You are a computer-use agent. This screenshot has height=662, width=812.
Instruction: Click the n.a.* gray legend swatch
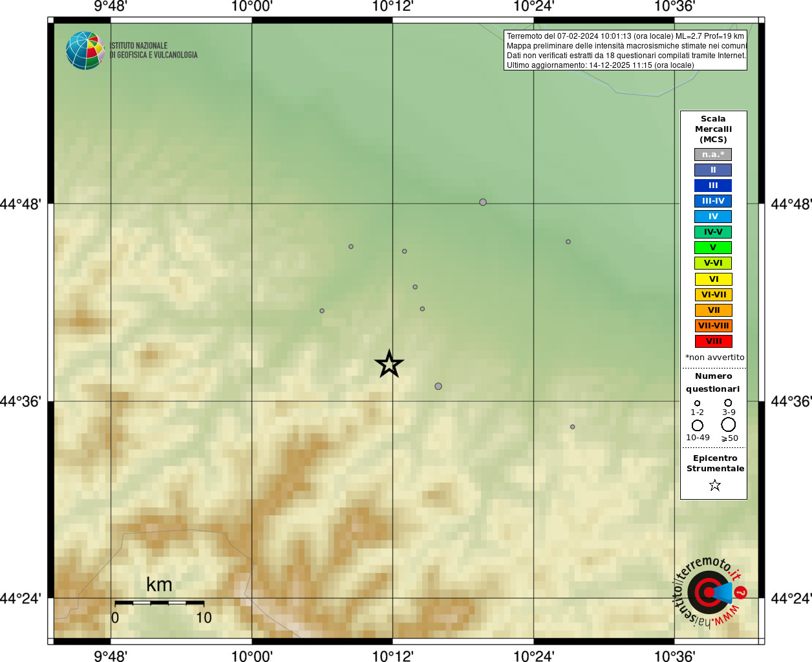click(x=713, y=155)
